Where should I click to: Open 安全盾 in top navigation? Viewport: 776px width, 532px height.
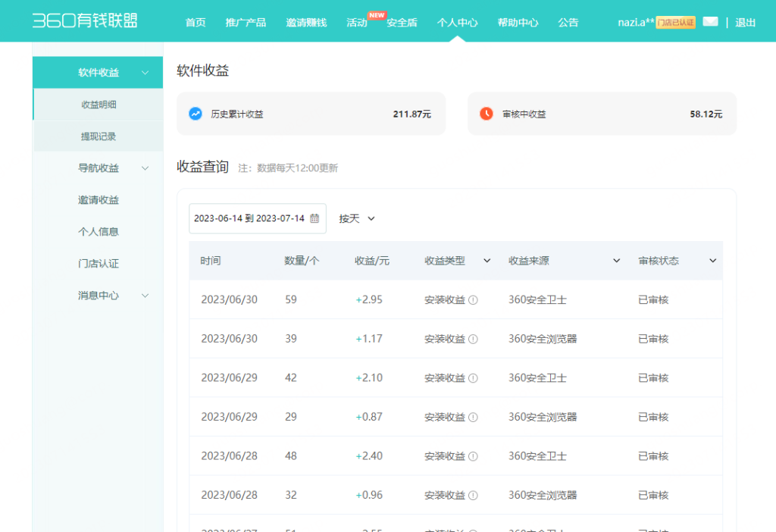pos(402,22)
